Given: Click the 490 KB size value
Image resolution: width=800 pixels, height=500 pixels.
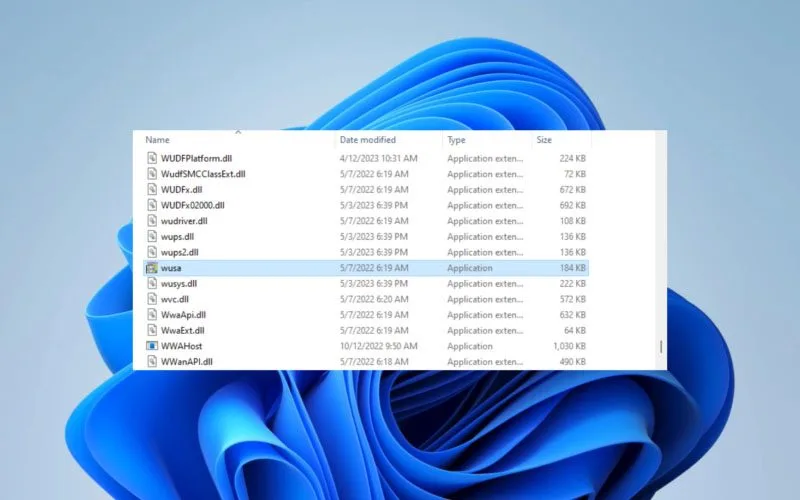Looking at the screenshot, I should tap(572, 362).
